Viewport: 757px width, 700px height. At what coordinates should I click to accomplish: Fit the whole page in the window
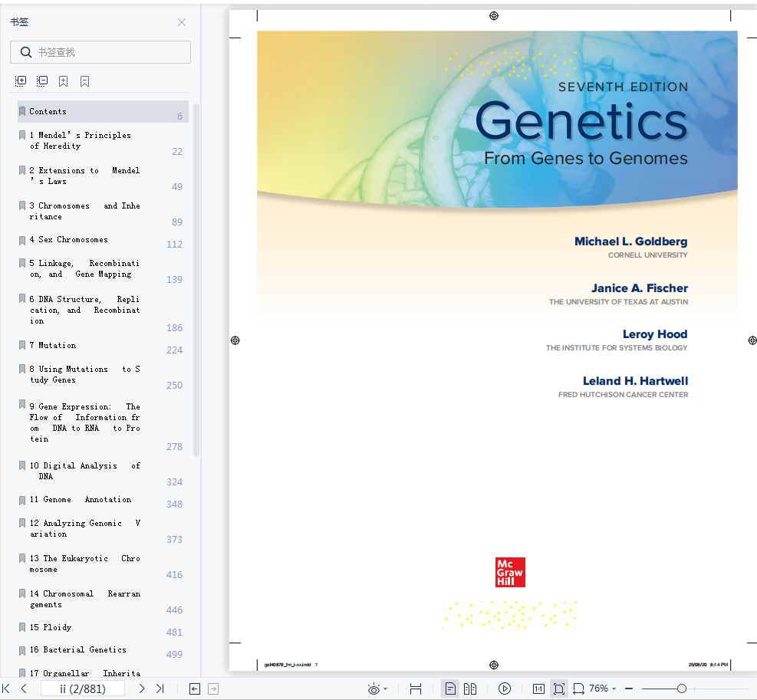(559, 689)
